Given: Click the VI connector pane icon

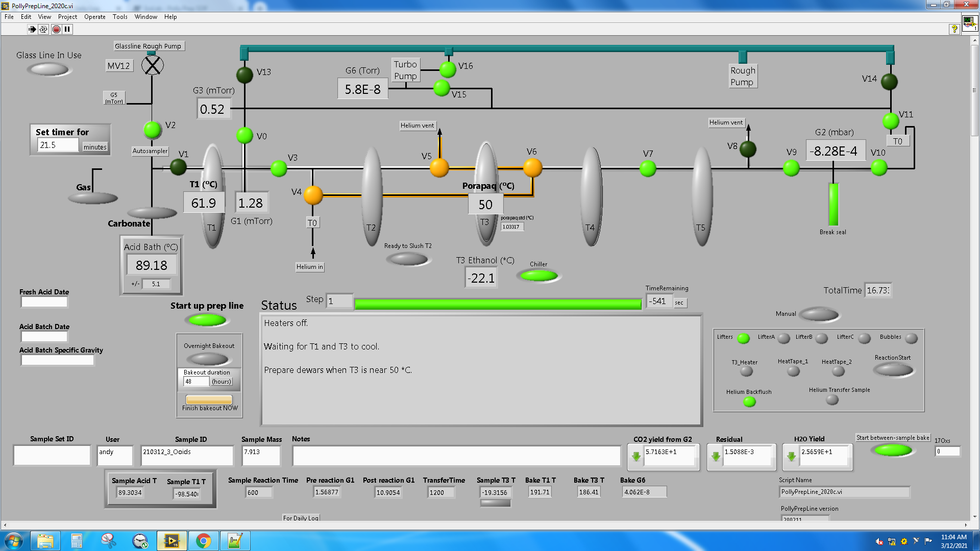Looking at the screenshot, I should tap(970, 23).
